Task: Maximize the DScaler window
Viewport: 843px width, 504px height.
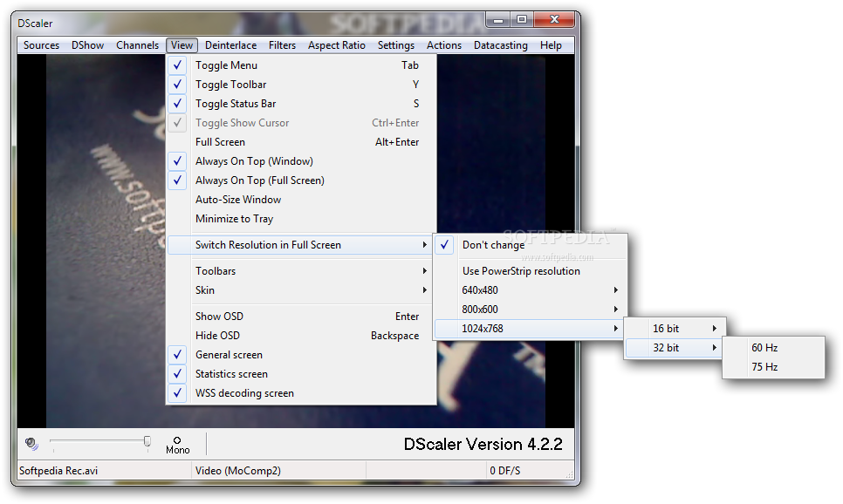Action: 522,20
